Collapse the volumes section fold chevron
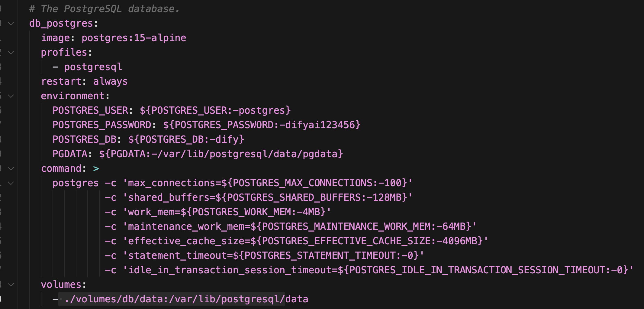 coord(11,285)
